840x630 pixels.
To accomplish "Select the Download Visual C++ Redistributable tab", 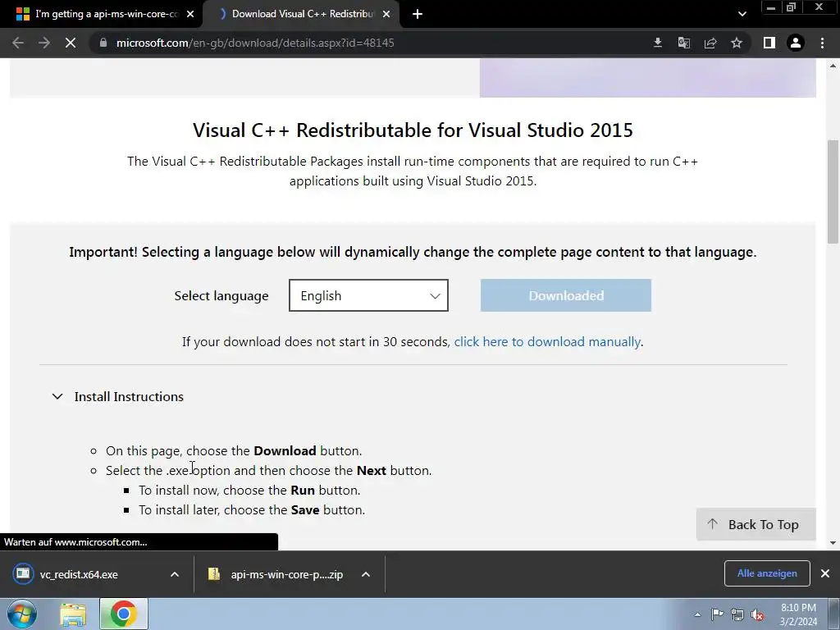I will (302, 14).
